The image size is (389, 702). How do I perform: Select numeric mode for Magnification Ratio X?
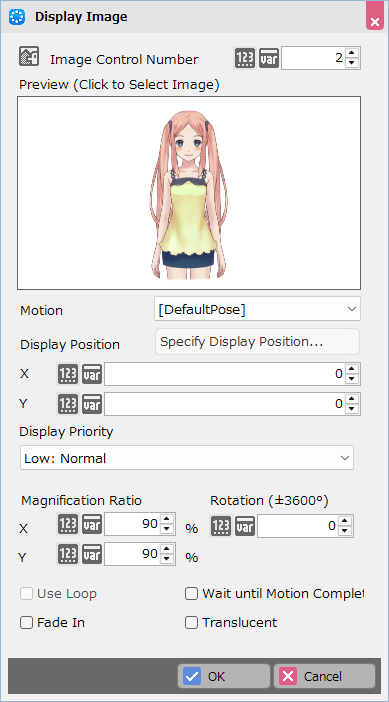(68, 524)
